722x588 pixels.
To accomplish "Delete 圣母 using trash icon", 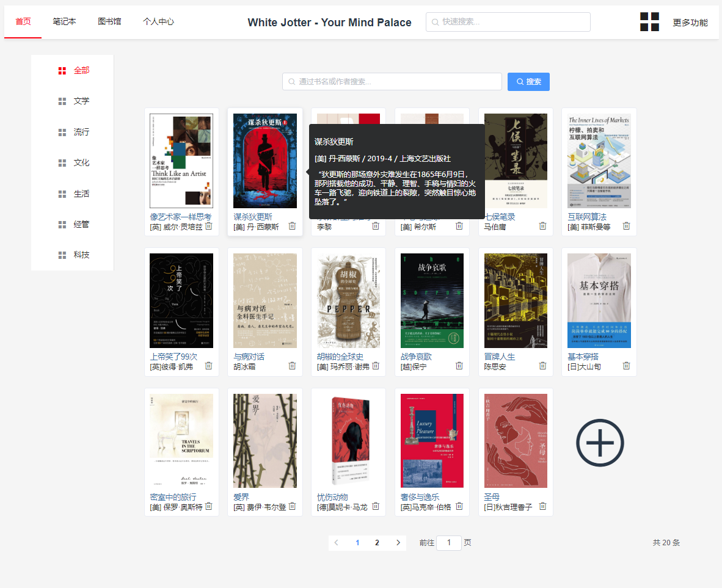I will pyautogui.click(x=543, y=507).
